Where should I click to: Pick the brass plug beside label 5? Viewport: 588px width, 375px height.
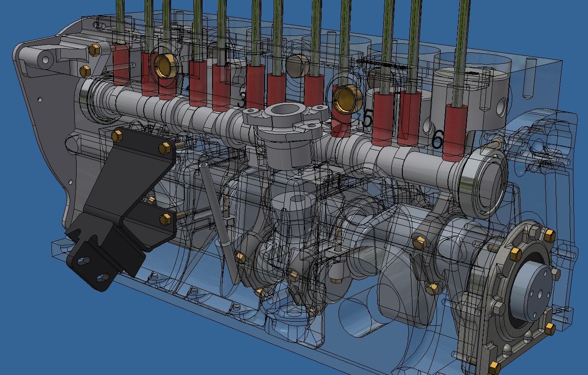coord(346,98)
